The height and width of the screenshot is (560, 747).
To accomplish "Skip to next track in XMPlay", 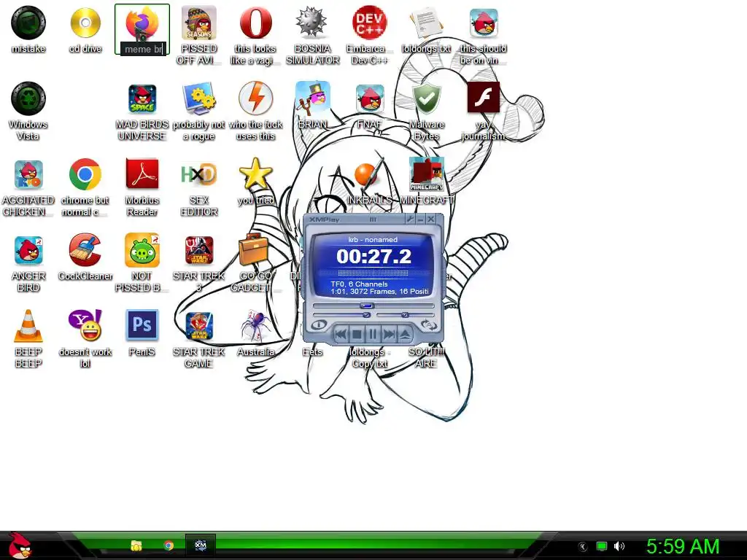I will click(x=389, y=334).
